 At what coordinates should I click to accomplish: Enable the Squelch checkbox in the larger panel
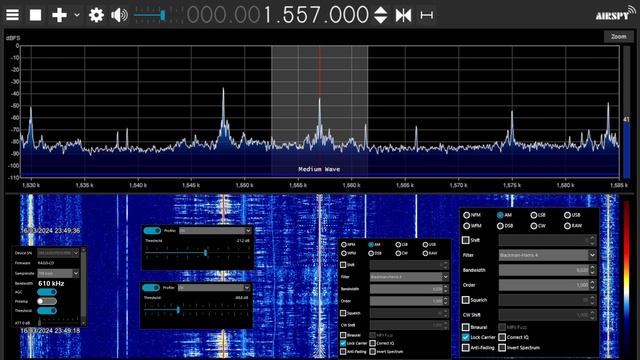[x=465, y=300]
